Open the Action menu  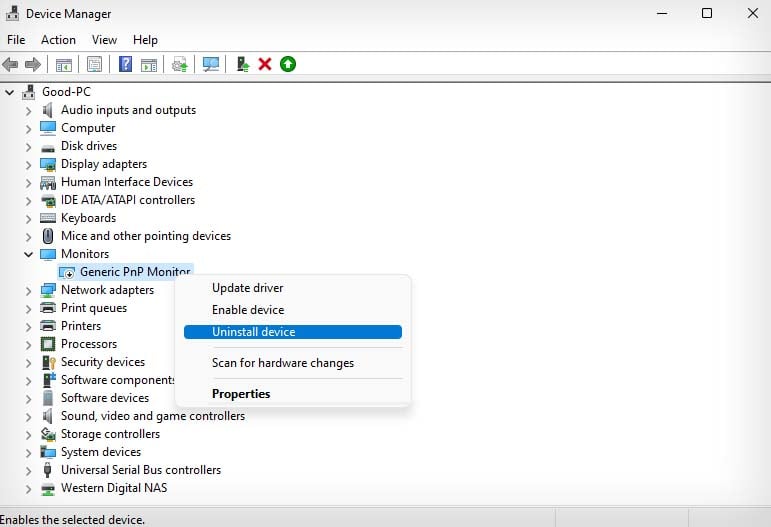pyautogui.click(x=59, y=40)
